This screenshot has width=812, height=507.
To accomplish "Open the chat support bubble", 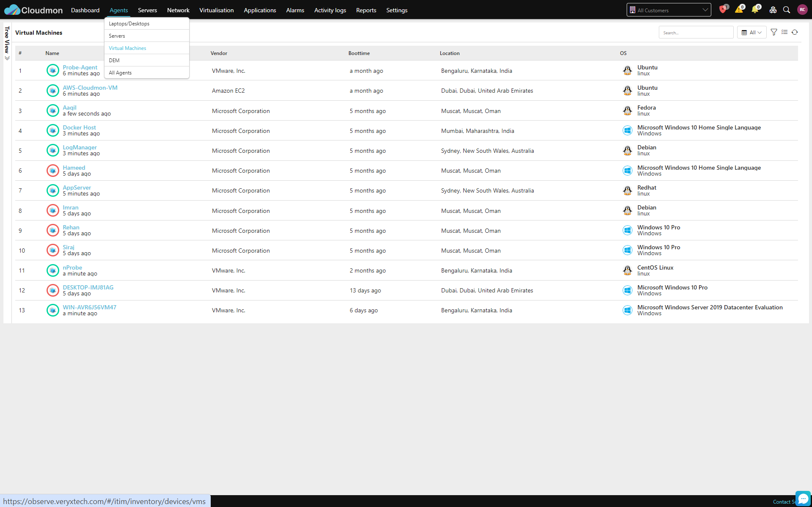I will (x=803, y=499).
